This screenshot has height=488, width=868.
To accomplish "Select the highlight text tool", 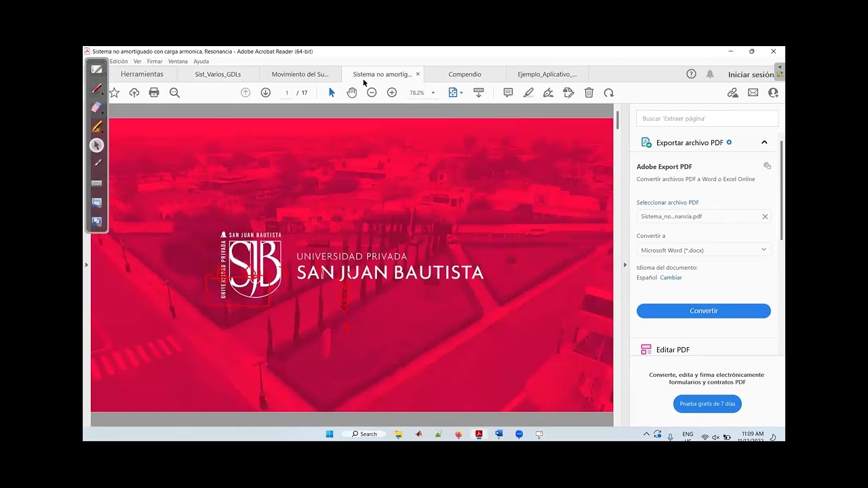I will (528, 93).
